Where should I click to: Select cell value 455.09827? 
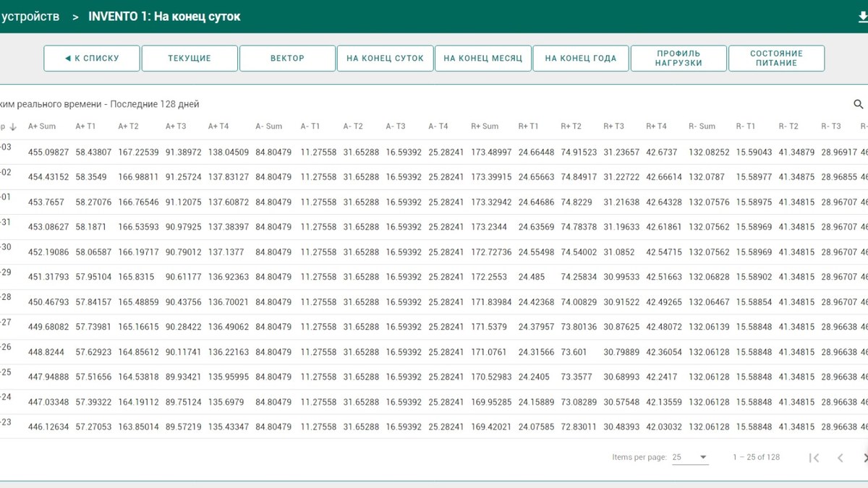pos(48,153)
